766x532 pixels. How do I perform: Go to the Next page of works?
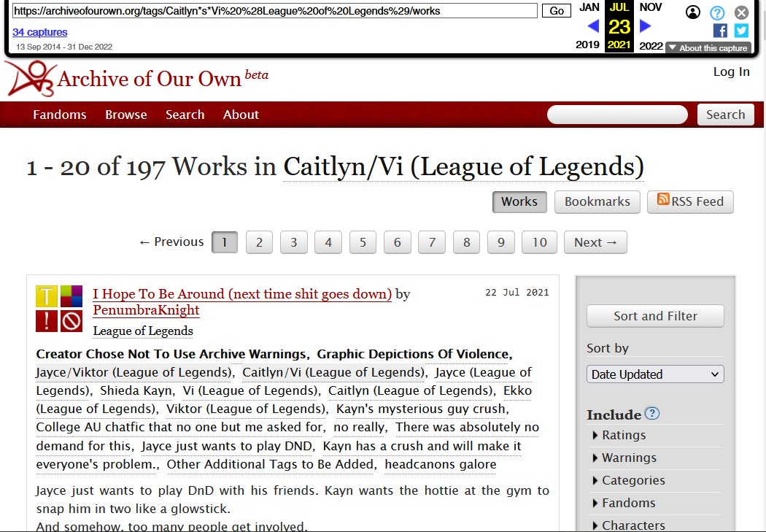595,242
